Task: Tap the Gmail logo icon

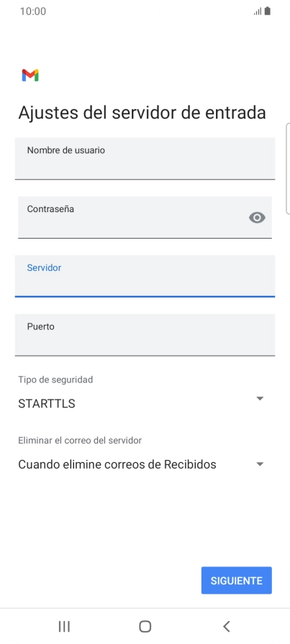Action: pyautogui.click(x=30, y=75)
